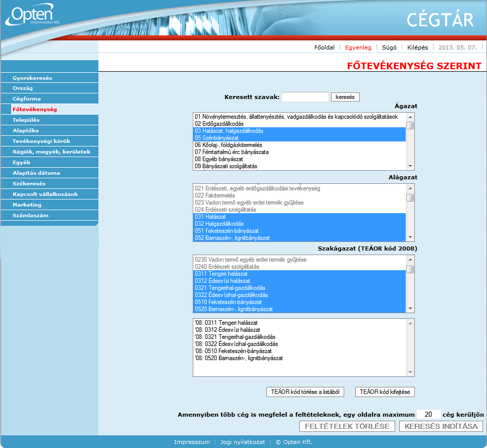Click Alágazat list scroll down arrow
The height and width of the screenshot is (448, 487).
click(x=410, y=237)
